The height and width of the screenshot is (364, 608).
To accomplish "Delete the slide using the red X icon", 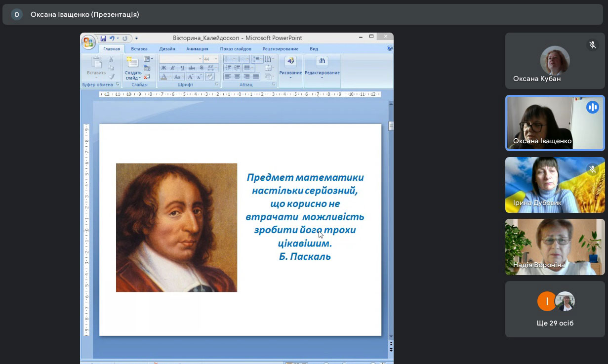I will click(x=147, y=77).
